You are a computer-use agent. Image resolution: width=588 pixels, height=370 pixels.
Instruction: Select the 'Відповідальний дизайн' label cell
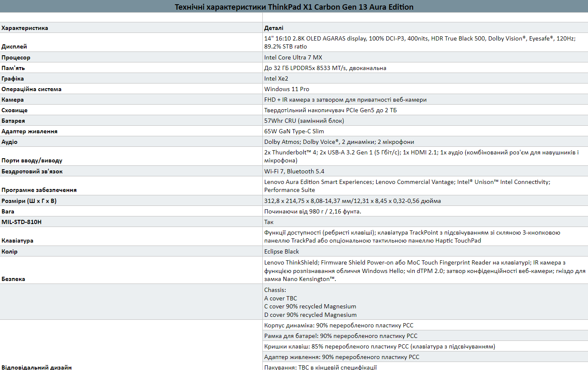click(x=131, y=345)
